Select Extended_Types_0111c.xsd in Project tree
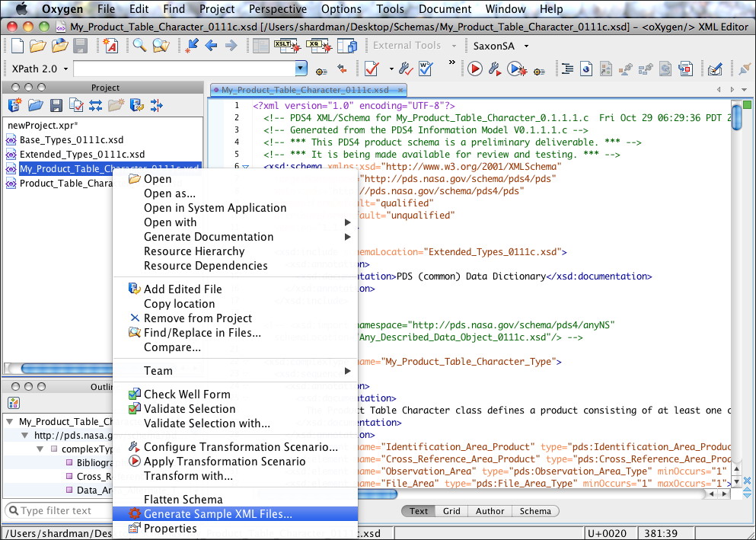This screenshot has width=756, height=540. 82,155
